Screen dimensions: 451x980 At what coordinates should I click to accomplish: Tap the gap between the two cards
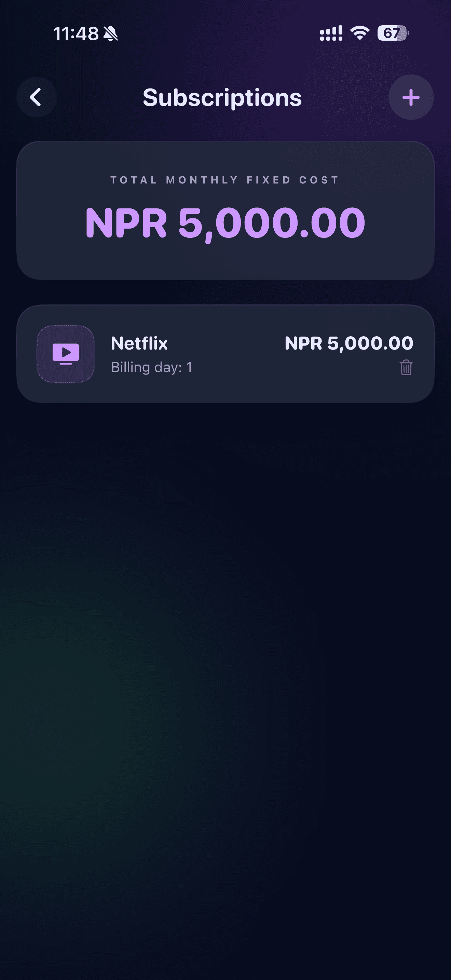tap(225, 292)
